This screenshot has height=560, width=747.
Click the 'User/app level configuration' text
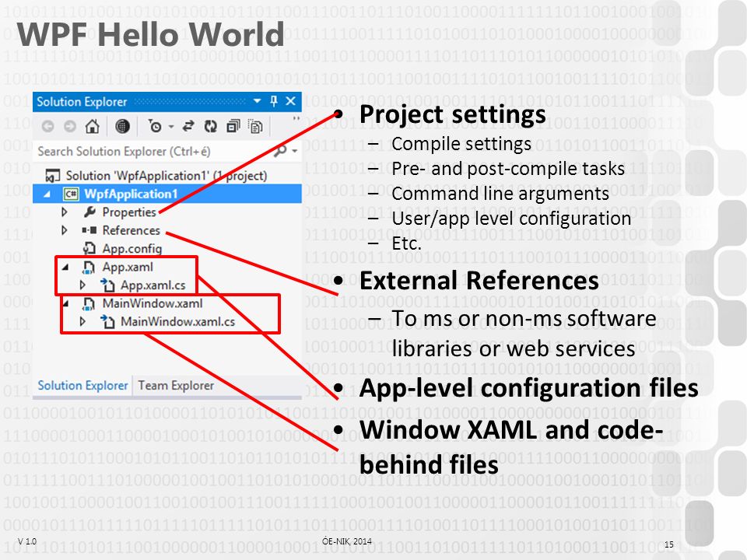point(511,219)
